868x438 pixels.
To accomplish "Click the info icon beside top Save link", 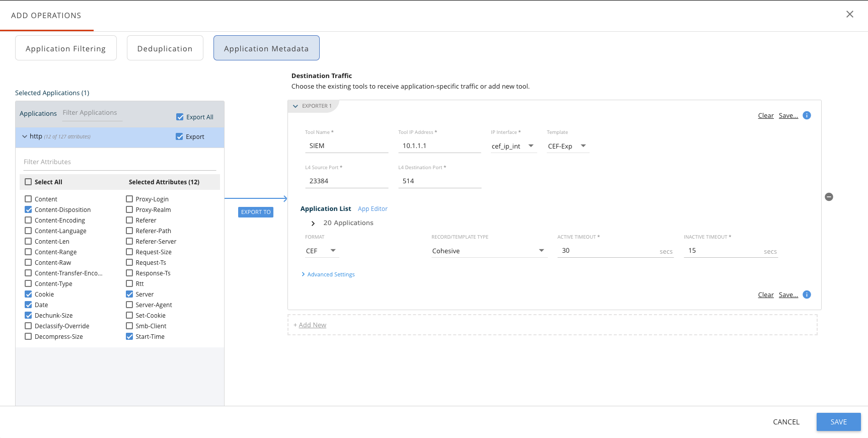I will pyautogui.click(x=807, y=115).
